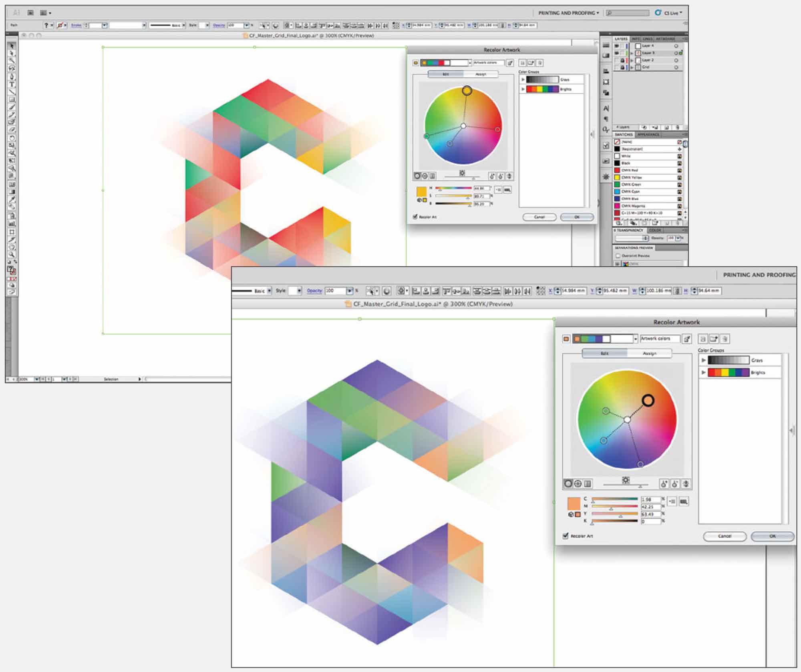The image size is (801, 672).
Task: Select the Type tool
Action: coord(12,84)
